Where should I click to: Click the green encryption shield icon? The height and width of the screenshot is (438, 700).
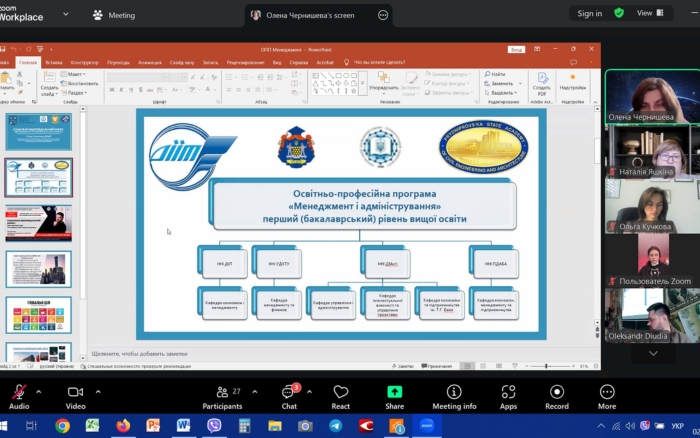(619, 14)
